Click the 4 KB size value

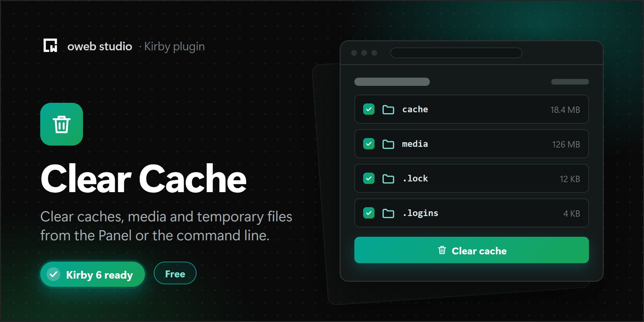(x=572, y=214)
